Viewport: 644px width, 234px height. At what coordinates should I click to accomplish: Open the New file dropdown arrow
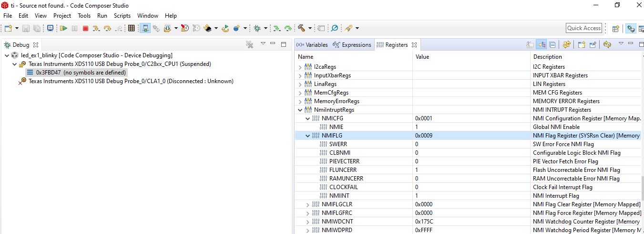tap(16, 29)
